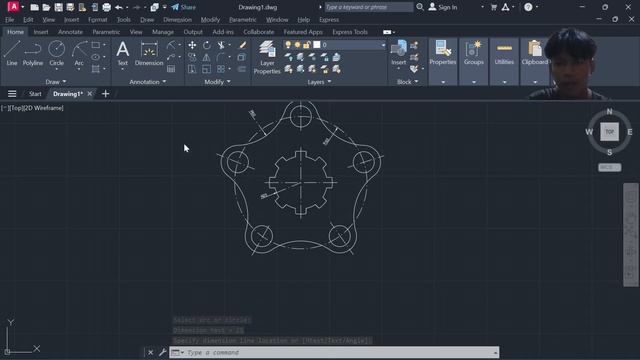Click the Insert block icon

coord(398,53)
